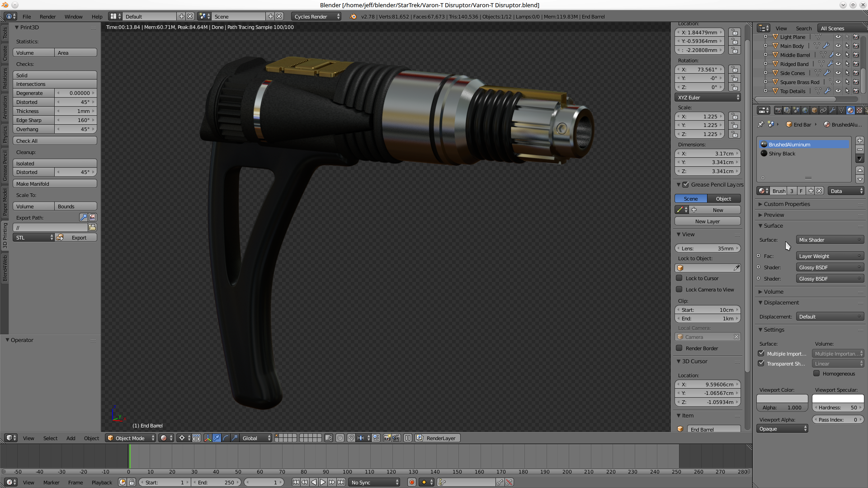Open the Cycles Render engine dropdown
This screenshot has width=868, height=488.
click(x=316, y=16)
